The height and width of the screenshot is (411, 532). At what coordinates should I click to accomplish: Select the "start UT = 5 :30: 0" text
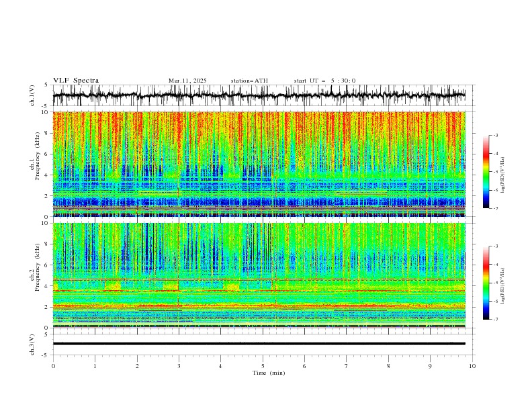click(x=324, y=81)
